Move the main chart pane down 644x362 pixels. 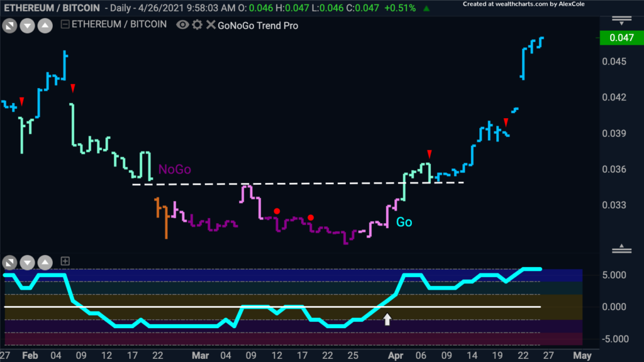tap(27, 26)
